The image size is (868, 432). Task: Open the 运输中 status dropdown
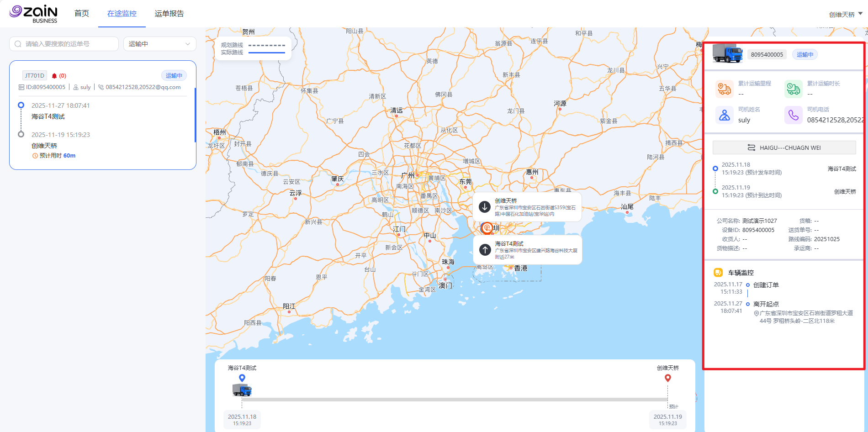[x=159, y=44]
